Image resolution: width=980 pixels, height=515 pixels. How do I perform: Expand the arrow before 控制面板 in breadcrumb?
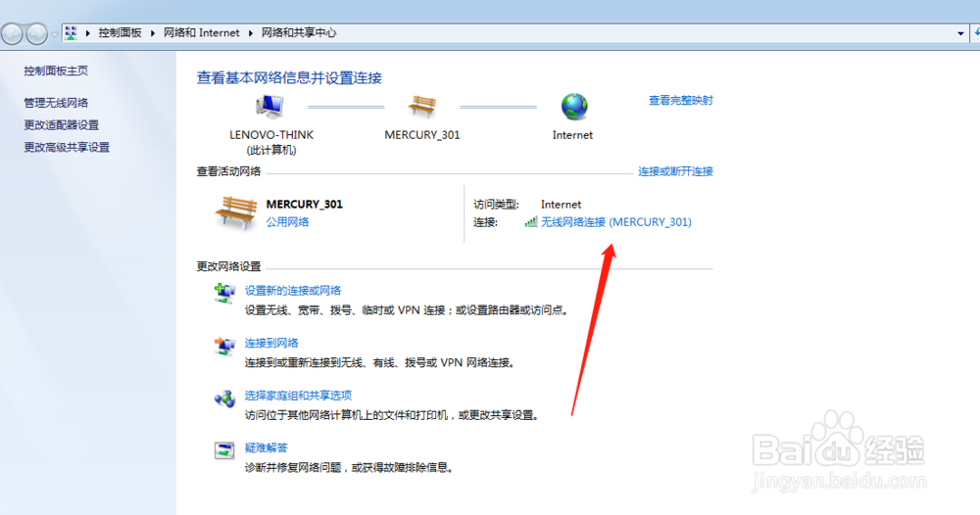[87, 33]
